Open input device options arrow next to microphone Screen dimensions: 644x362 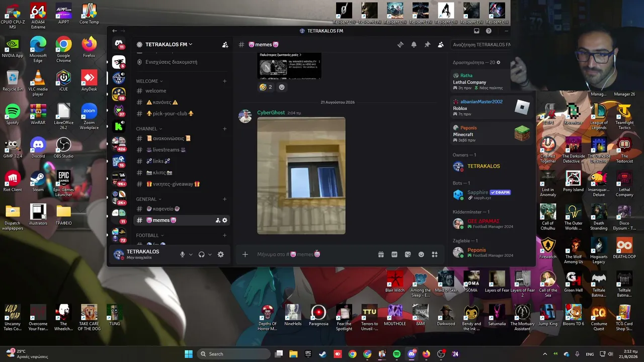point(191,254)
